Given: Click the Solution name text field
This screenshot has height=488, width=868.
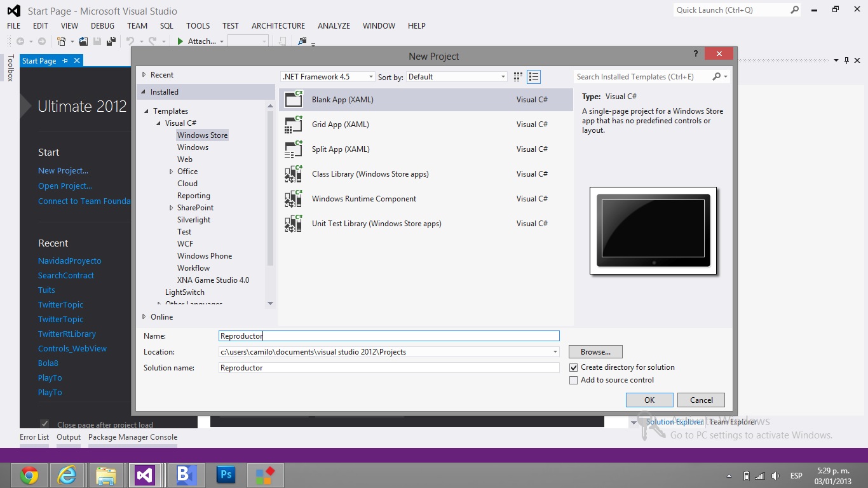Looking at the screenshot, I should (388, 368).
